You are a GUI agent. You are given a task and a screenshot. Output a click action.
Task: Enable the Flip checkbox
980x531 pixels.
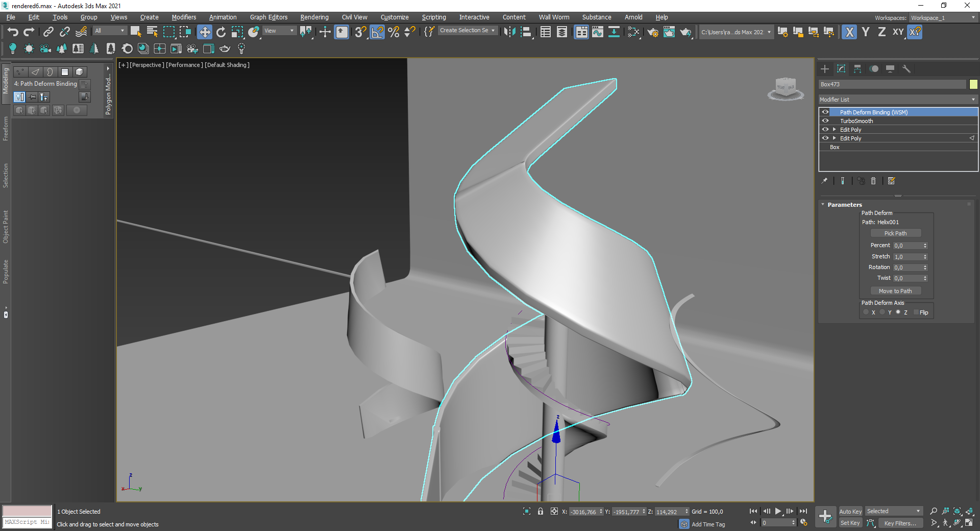[x=916, y=312]
